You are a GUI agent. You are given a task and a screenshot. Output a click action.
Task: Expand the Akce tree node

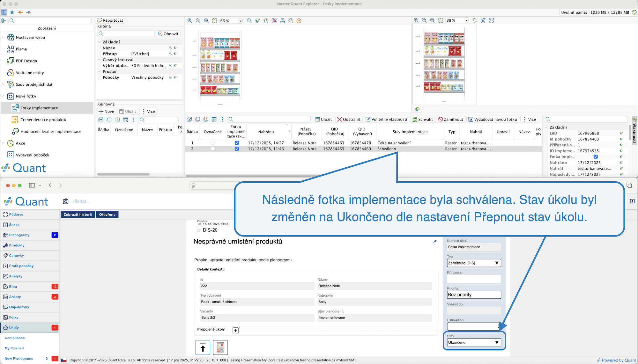pos(3,143)
